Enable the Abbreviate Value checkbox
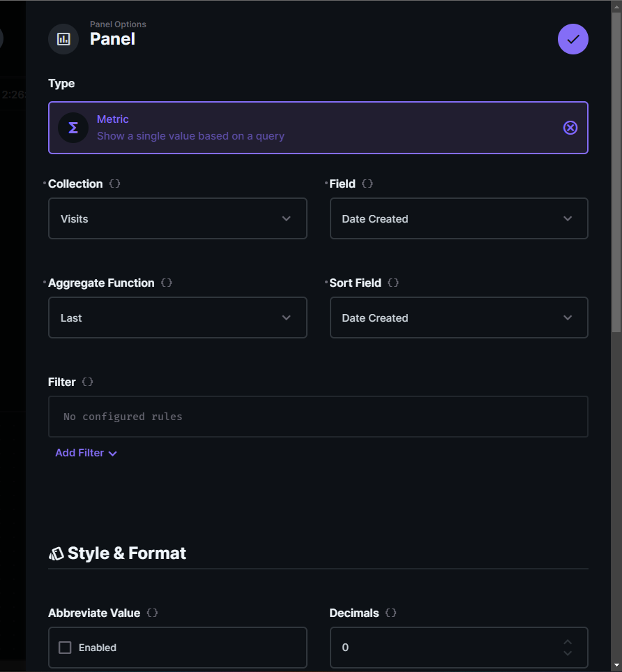622x672 pixels. click(65, 647)
